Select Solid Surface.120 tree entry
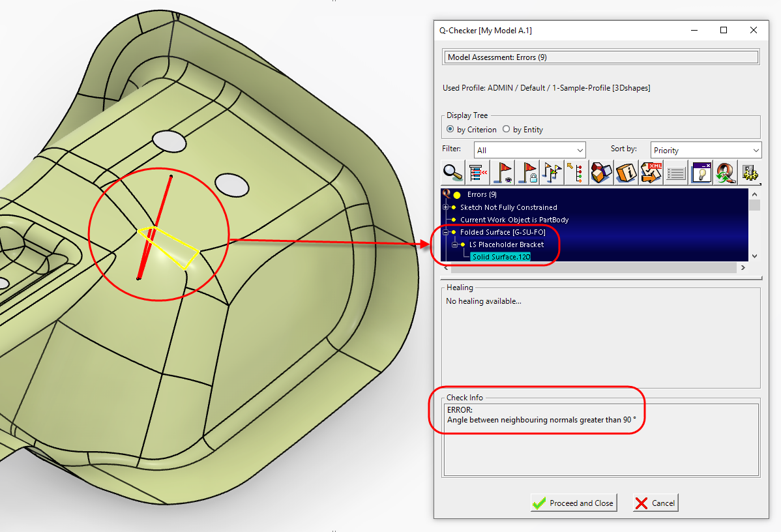 pos(501,257)
